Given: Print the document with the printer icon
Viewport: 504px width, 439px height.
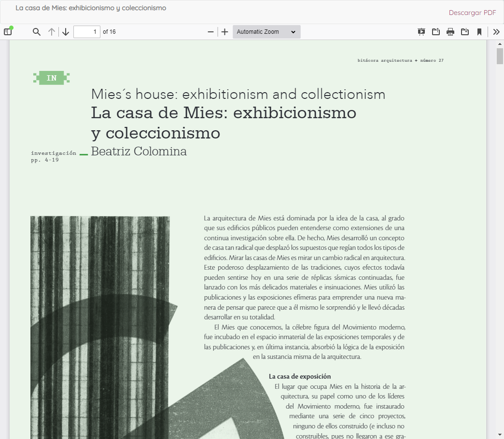Looking at the screenshot, I should click(x=450, y=32).
